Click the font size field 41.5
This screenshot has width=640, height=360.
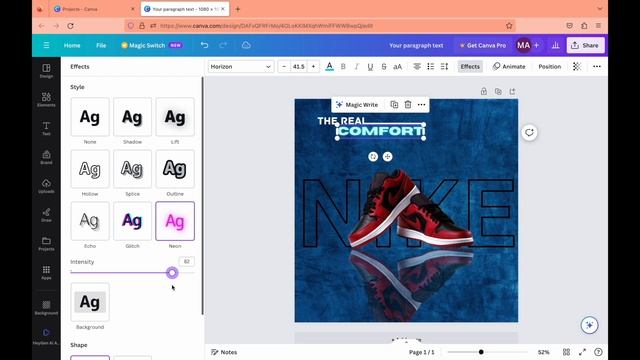pyautogui.click(x=299, y=67)
